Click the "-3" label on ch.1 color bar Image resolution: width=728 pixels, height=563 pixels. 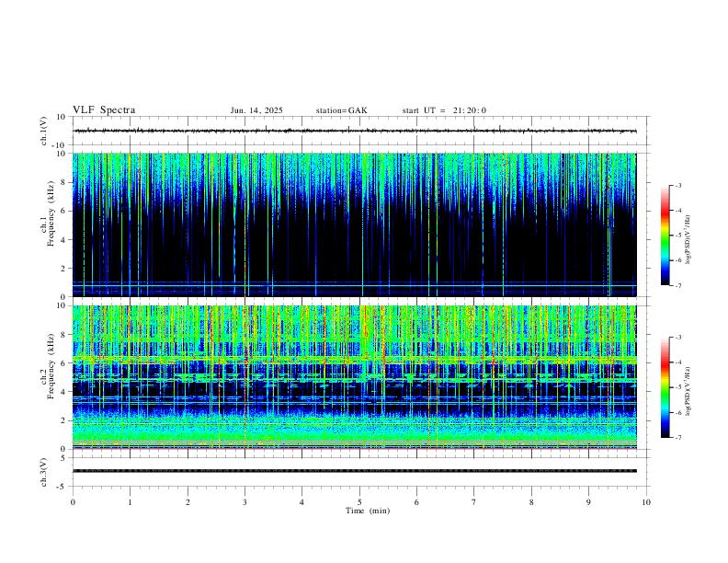pyautogui.click(x=677, y=185)
